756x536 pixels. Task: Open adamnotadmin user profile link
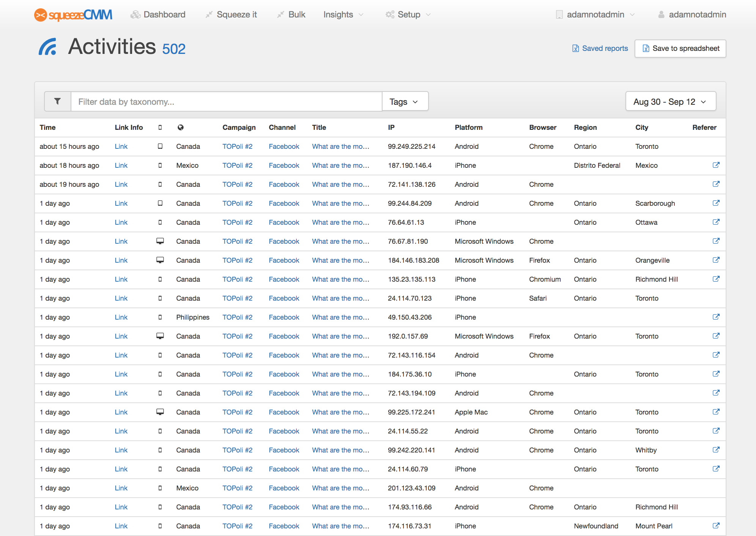(692, 15)
